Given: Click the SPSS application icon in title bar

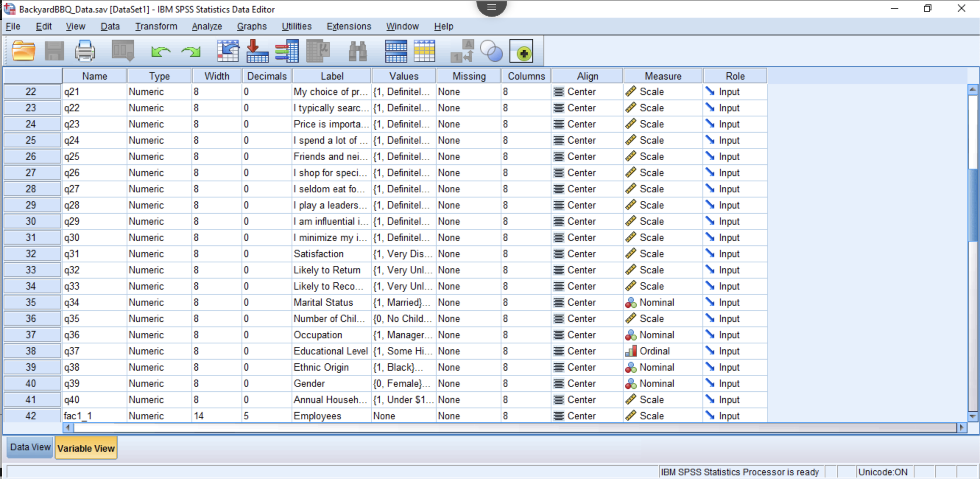Looking at the screenshot, I should (10, 8).
